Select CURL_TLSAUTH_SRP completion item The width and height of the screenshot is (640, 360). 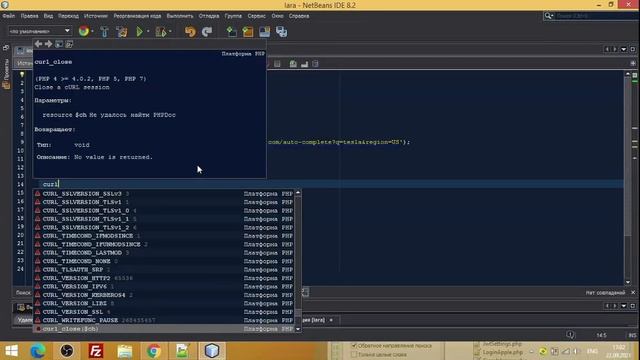(164, 269)
